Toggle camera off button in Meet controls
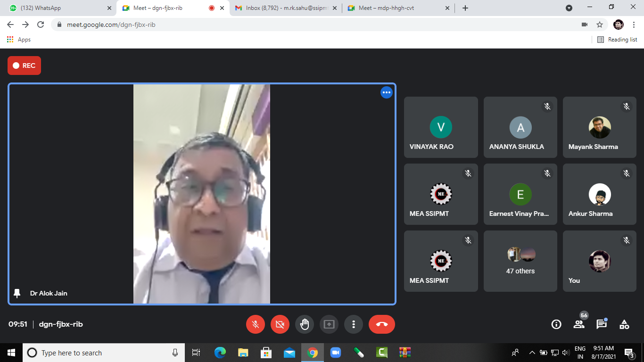The image size is (644, 362). pos(280,324)
